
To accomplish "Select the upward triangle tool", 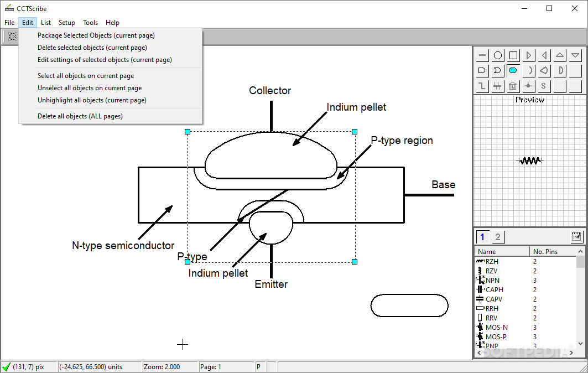I will 559,55.
